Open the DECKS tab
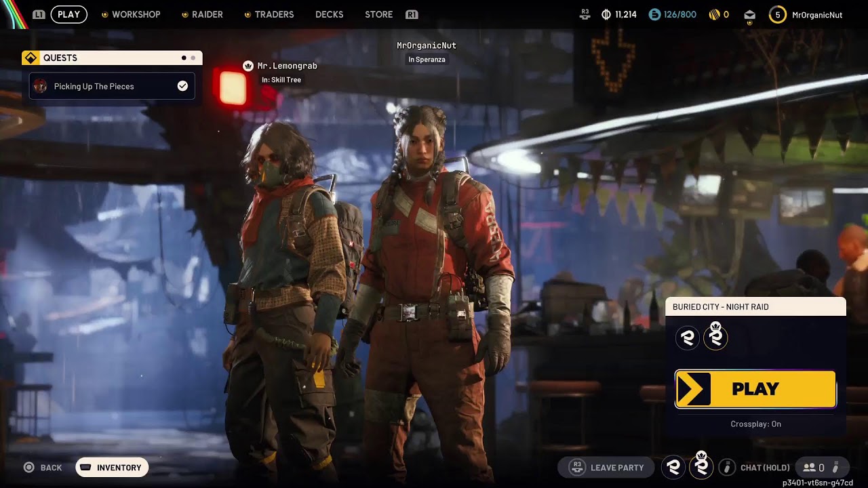 330,14
